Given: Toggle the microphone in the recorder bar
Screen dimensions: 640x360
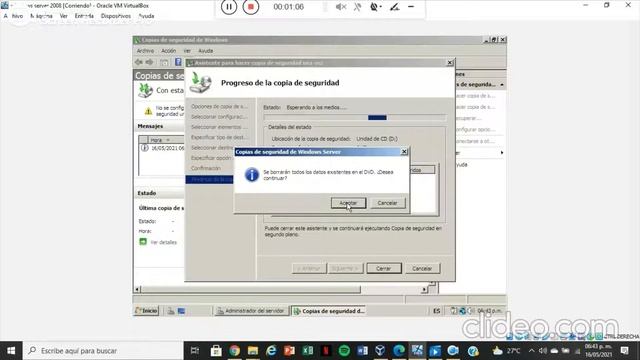Looking at the screenshot, I should (358, 7).
